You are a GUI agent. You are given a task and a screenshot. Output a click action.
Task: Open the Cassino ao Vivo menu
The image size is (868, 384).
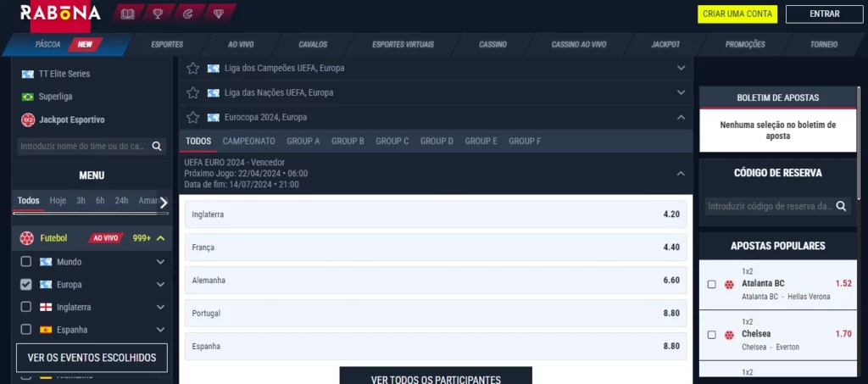tap(579, 44)
